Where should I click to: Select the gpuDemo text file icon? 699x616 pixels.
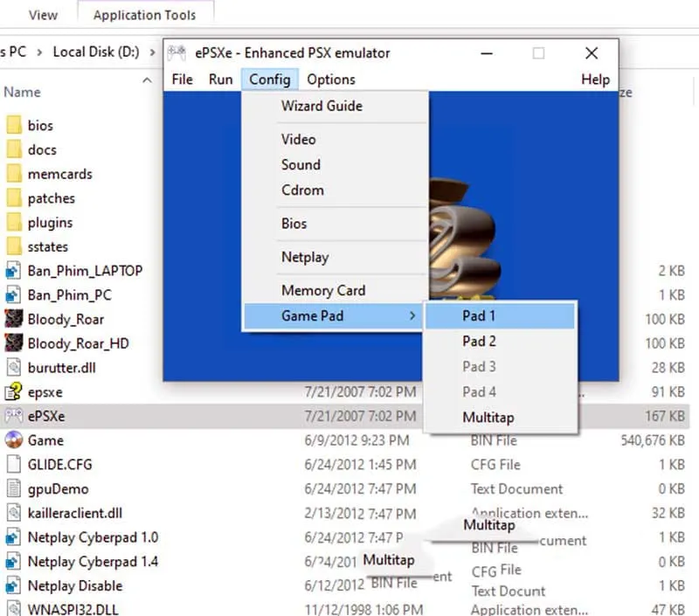tap(13, 488)
